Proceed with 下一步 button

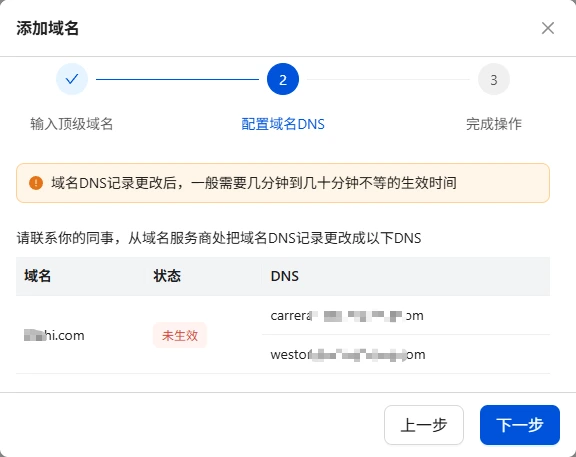pos(520,425)
